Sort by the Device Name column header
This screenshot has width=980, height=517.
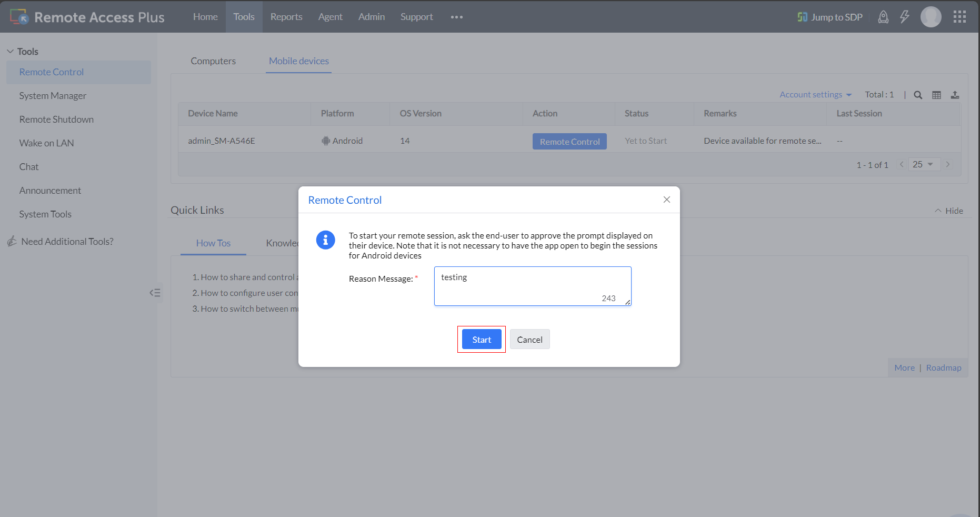[x=213, y=114]
